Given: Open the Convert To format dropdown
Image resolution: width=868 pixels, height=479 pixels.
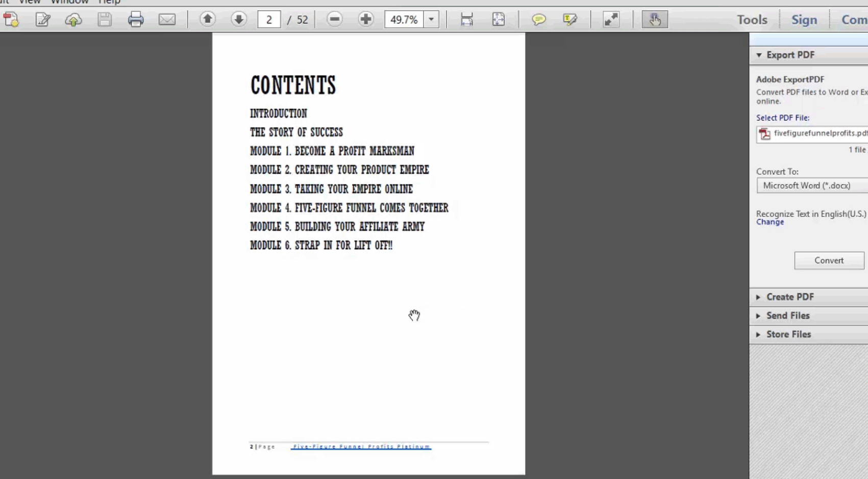Looking at the screenshot, I should click(x=811, y=185).
